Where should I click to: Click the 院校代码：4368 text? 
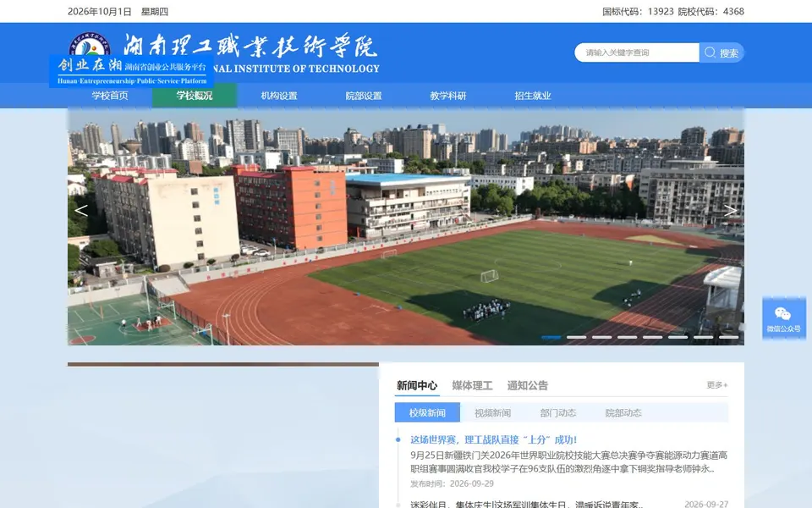[x=711, y=11]
